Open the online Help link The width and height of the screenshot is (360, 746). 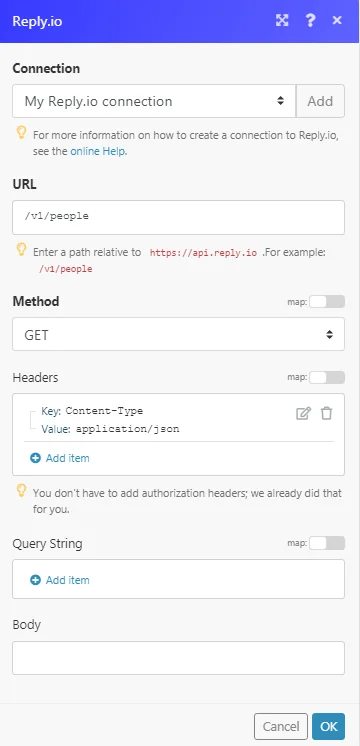98,151
